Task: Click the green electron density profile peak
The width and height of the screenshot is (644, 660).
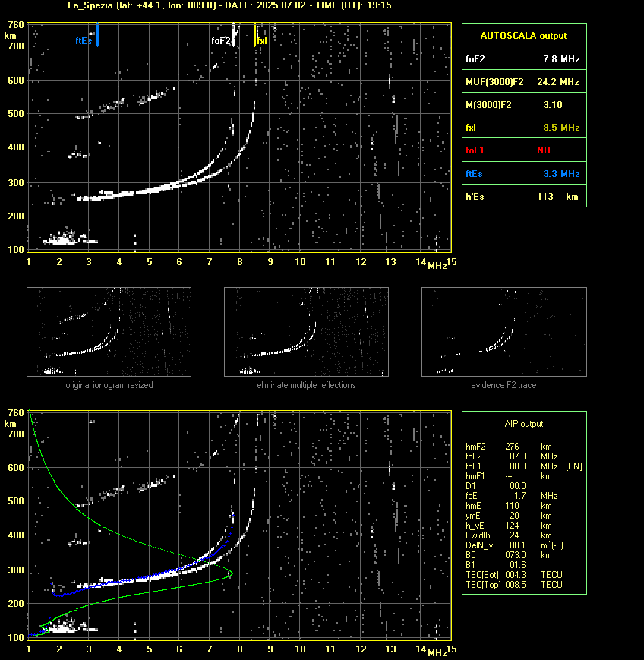Action: click(x=231, y=573)
